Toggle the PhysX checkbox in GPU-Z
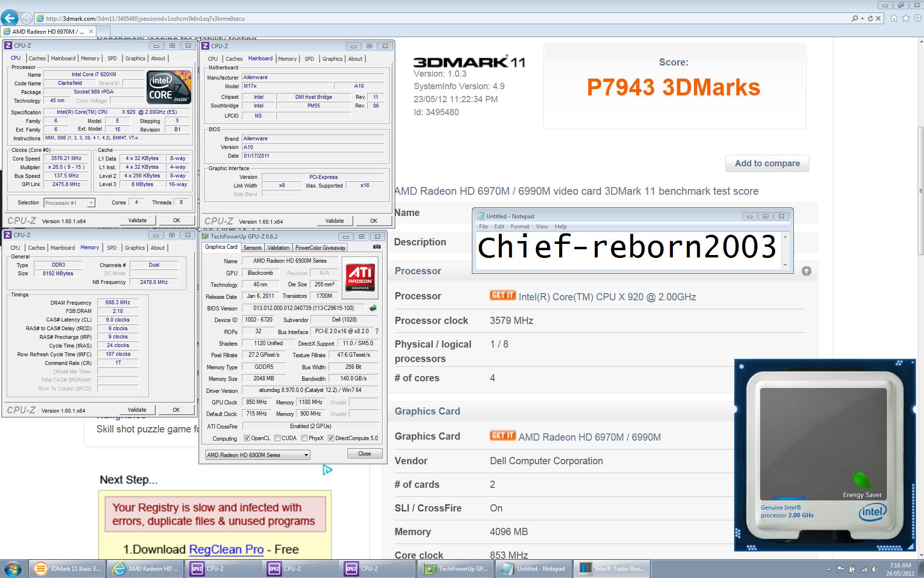Image resolution: width=924 pixels, height=578 pixels. 304,438
